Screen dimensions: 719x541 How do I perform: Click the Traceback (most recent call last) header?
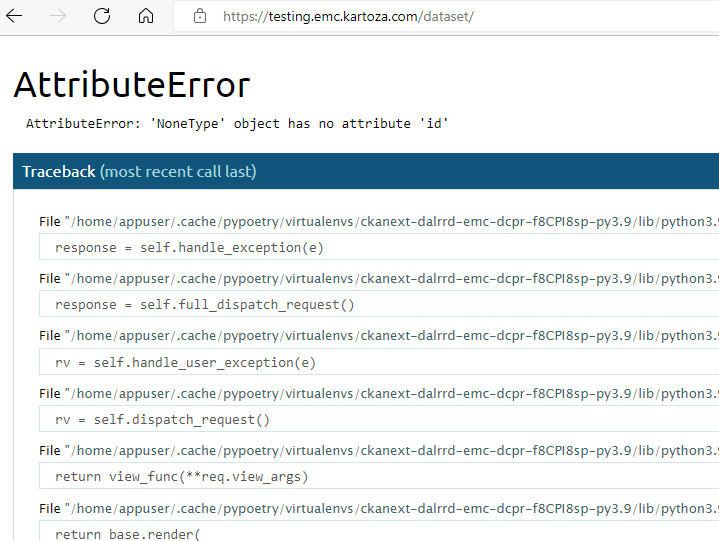coord(366,171)
